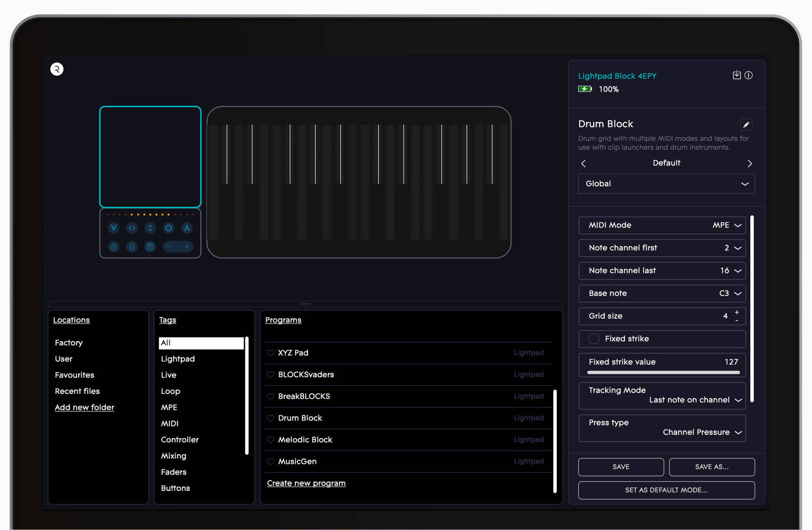Screen dimensions: 812x530
Task: Select the Lightpad Block square device
Action: tap(150, 157)
